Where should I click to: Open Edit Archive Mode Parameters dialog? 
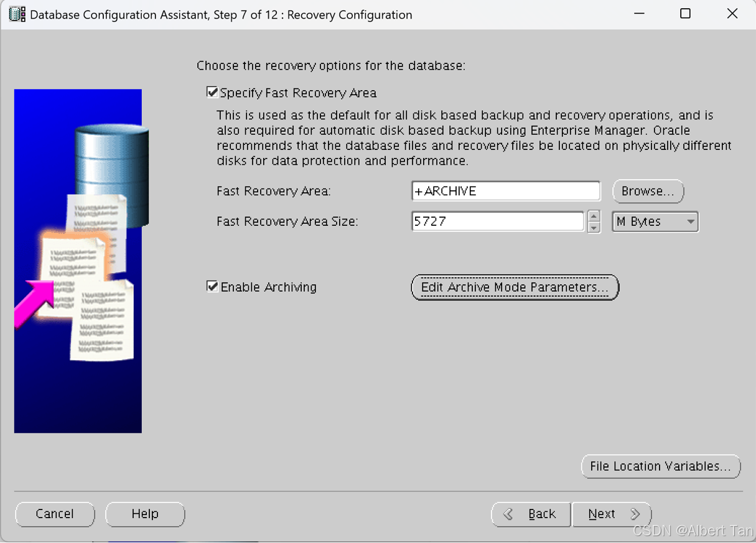pyautogui.click(x=515, y=287)
